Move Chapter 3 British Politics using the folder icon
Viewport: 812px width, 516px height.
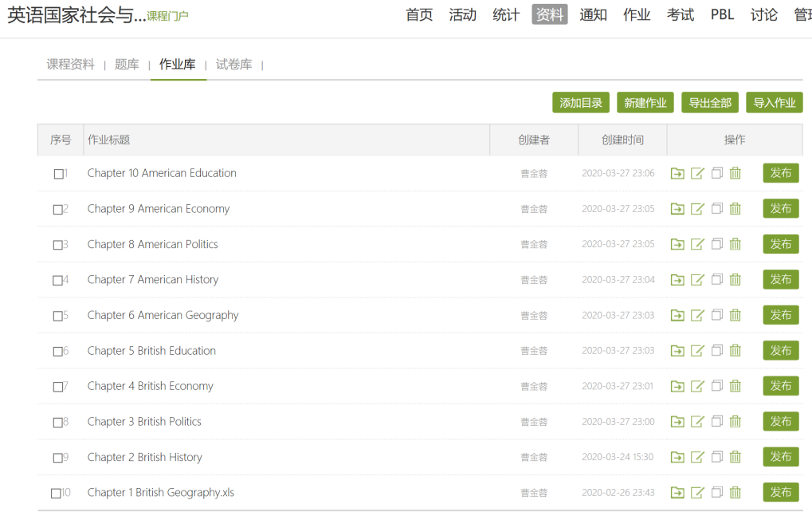(677, 422)
